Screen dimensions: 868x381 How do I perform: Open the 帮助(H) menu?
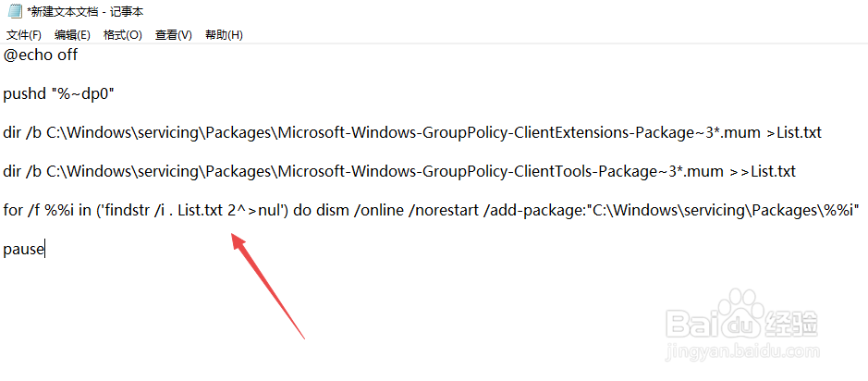click(x=224, y=35)
